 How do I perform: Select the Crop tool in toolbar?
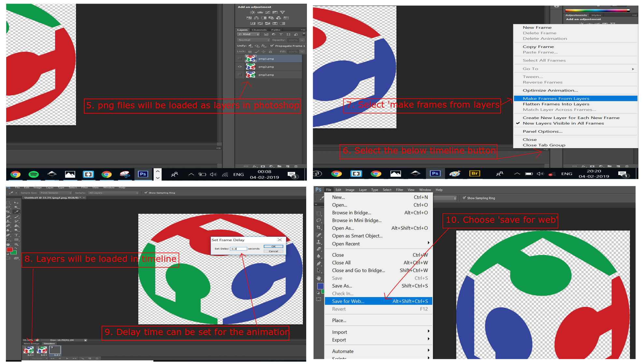point(8,212)
